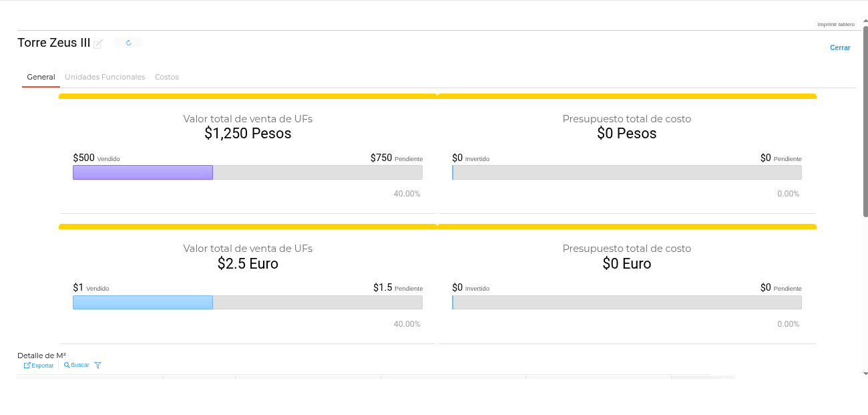868x415 pixels.
Task: Click the edit icon beside Torre Zeus III
Action: click(x=98, y=44)
